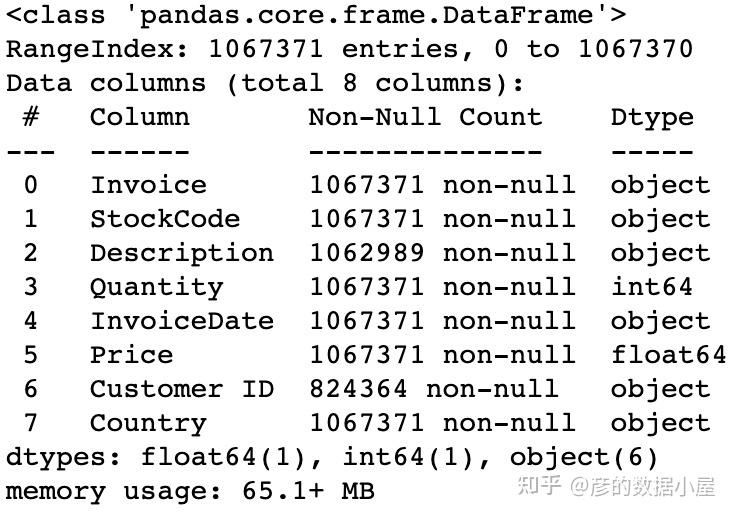Viewport: 734px width, 516px height.
Task: Click the 1062989 non-null count value
Action: (366, 253)
